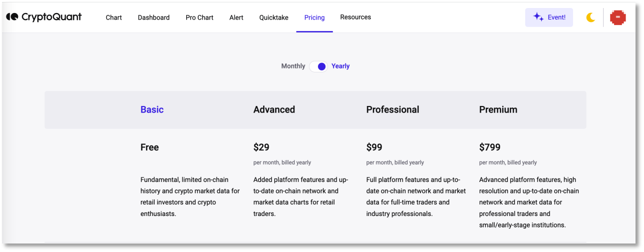This screenshot has width=644, height=252.
Task: Open the Pro Chart page
Action: coord(200,17)
